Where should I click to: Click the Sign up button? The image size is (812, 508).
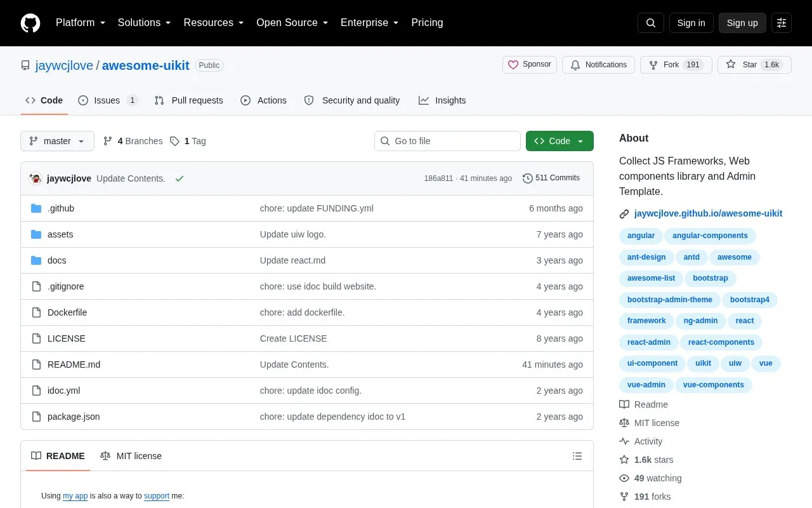tap(742, 23)
